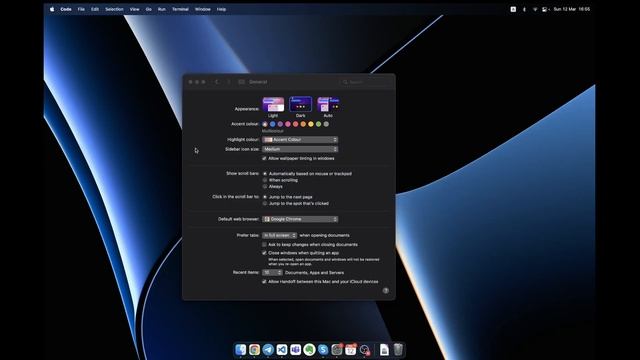Open the Highlight colour dropdown

[300, 140]
